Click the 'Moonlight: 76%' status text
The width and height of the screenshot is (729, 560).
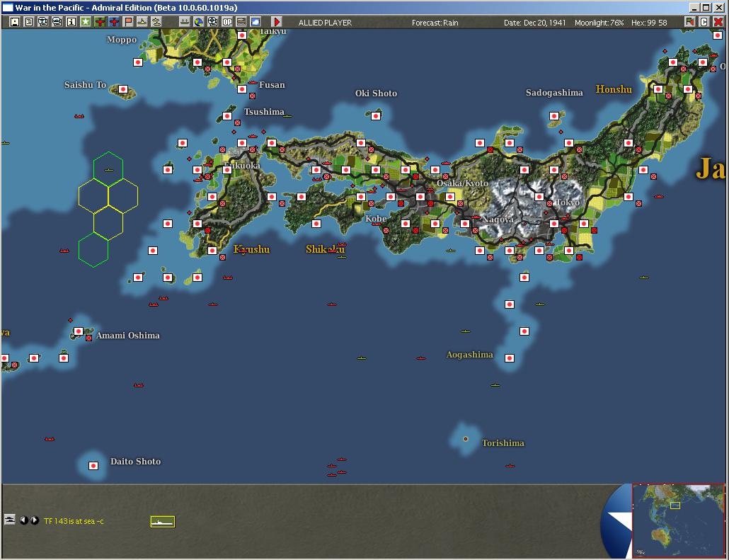[x=599, y=23]
